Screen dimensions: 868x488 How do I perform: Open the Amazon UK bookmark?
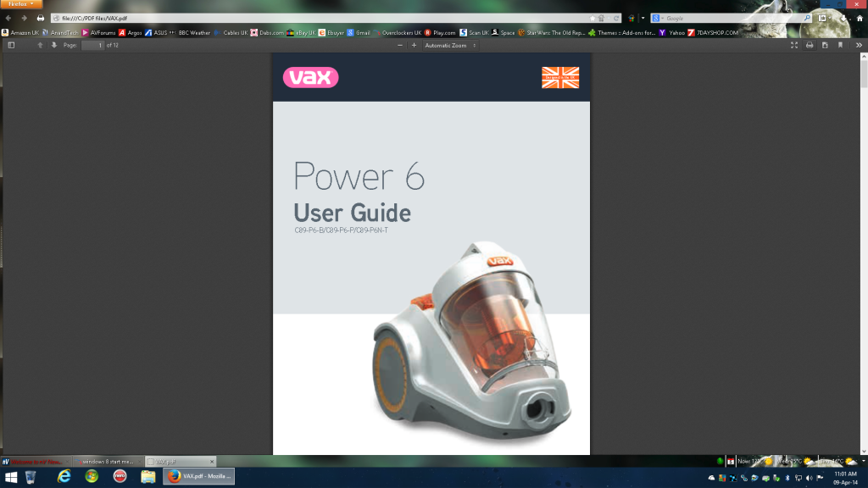pos(20,33)
